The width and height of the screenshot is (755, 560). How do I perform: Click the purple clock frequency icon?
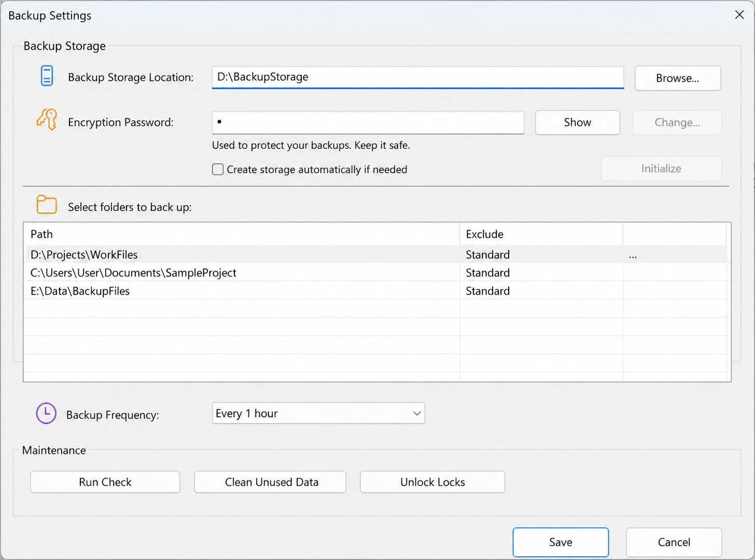pyautogui.click(x=46, y=413)
